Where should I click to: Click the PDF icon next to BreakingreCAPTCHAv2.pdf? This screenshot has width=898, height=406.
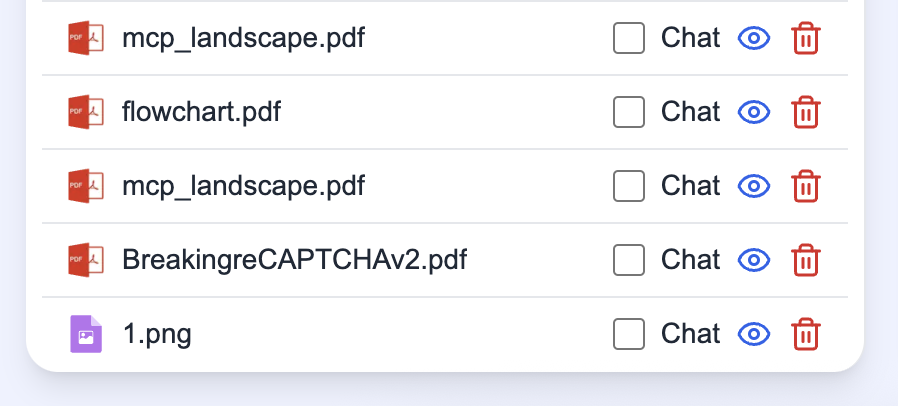pos(86,260)
